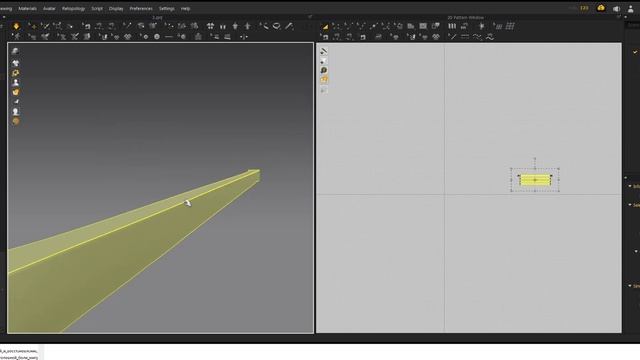Click the four-way arrows gizmo icon in 3D toolbar
This screenshot has width=640, height=360.
(244, 37)
